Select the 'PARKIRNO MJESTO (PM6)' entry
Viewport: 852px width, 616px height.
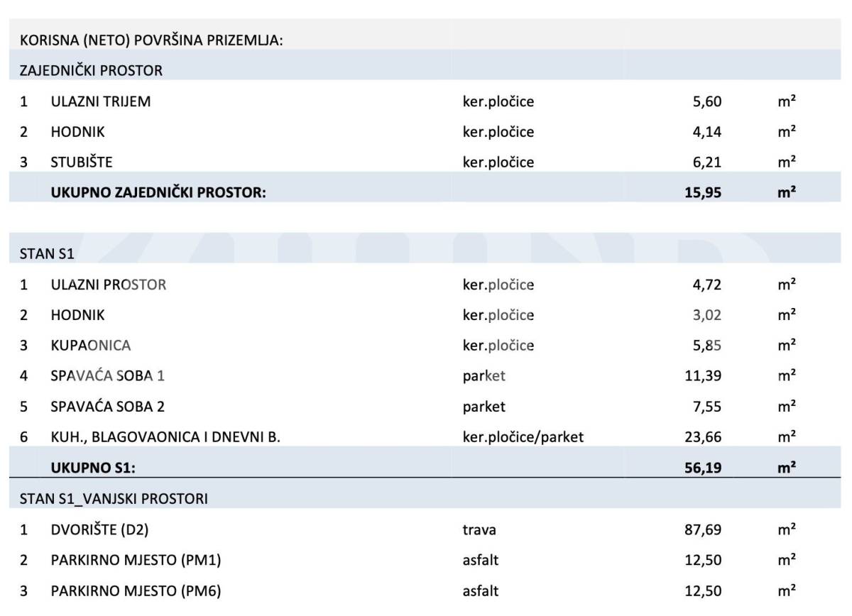click(136, 590)
